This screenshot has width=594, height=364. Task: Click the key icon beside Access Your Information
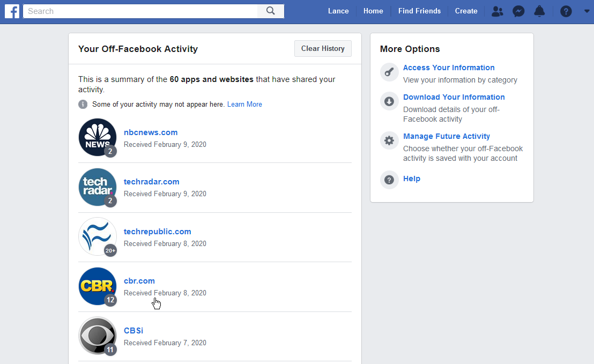(x=389, y=72)
